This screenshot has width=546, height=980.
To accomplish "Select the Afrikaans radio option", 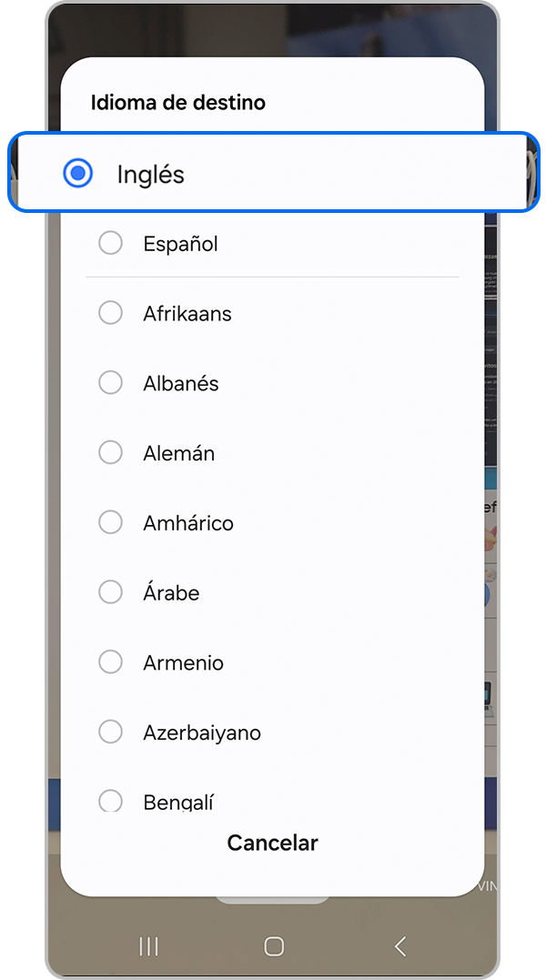I will tap(110, 313).
